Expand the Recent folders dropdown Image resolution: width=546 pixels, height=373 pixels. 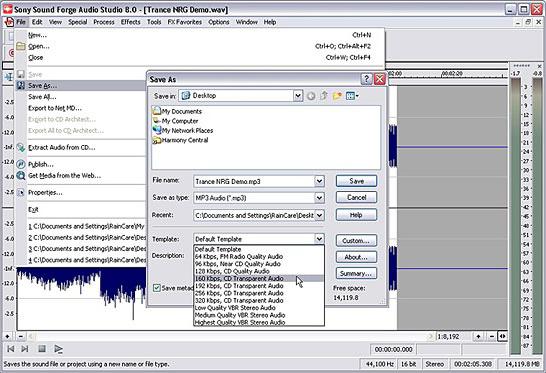319,215
